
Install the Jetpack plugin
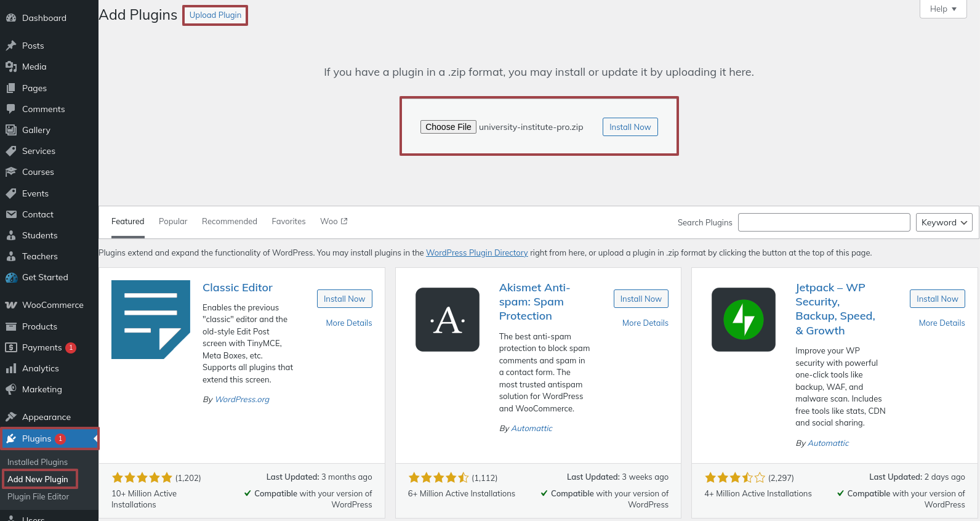coord(938,299)
